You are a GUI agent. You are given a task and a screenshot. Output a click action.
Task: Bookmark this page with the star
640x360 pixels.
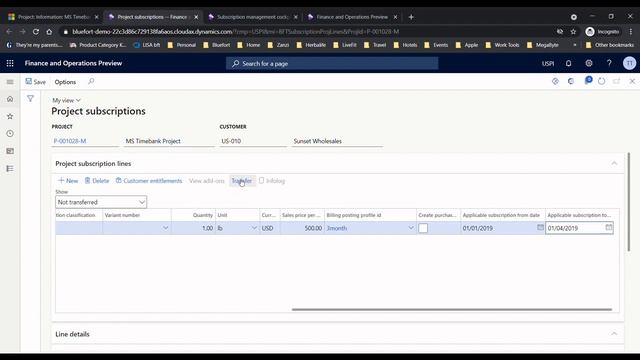pyautogui.click(x=573, y=31)
